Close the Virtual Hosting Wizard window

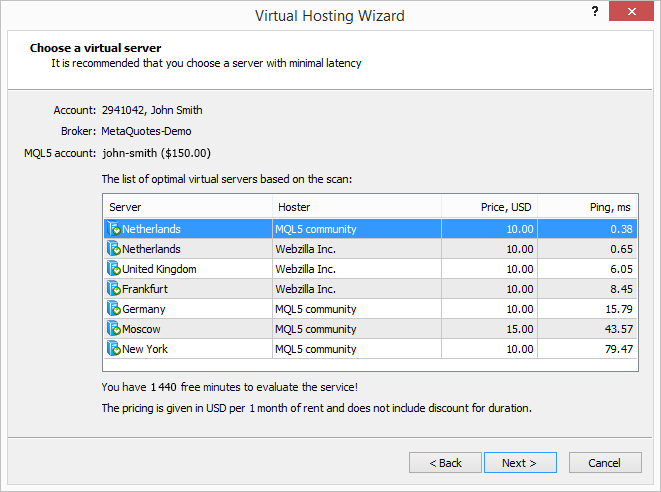tap(631, 11)
